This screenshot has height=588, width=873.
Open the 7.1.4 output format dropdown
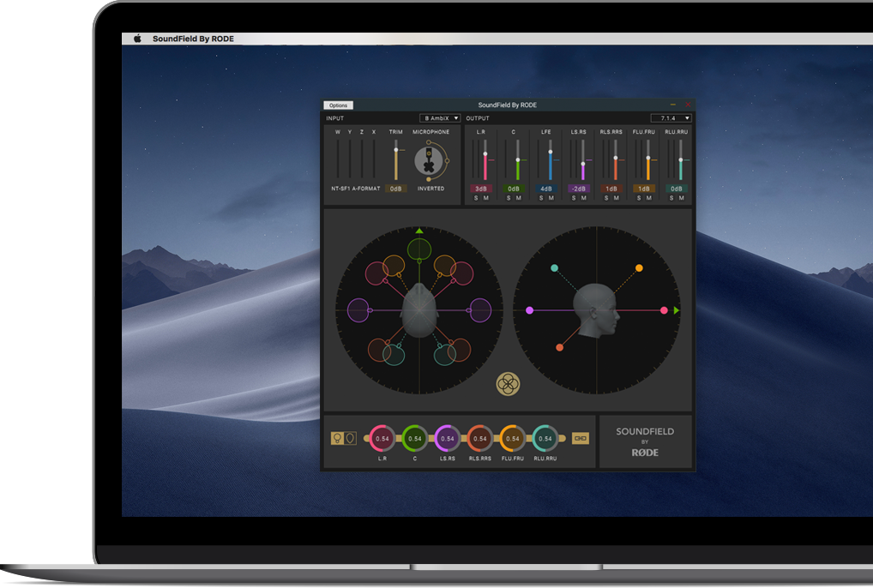671,118
